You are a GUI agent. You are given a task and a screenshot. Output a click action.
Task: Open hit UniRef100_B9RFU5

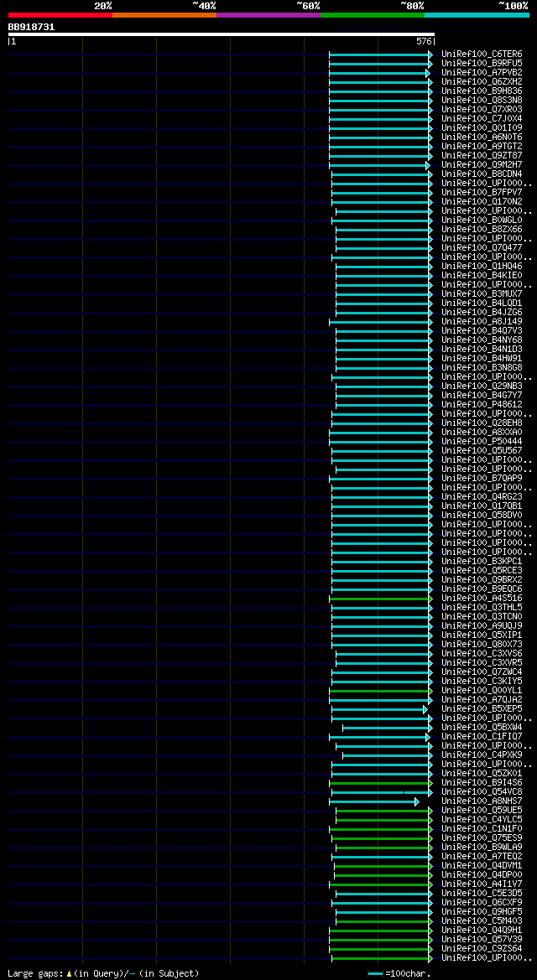[482, 64]
